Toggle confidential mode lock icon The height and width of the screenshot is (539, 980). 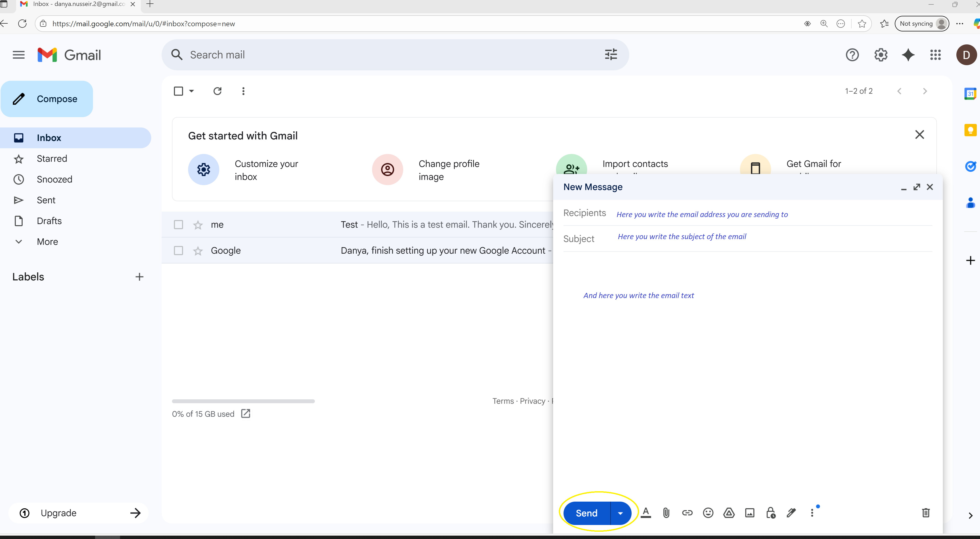click(x=770, y=513)
